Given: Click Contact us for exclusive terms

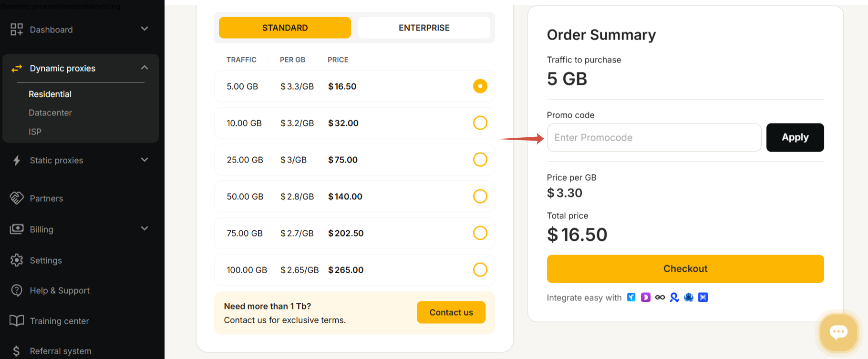Looking at the screenshot, I should click(451, 312).
